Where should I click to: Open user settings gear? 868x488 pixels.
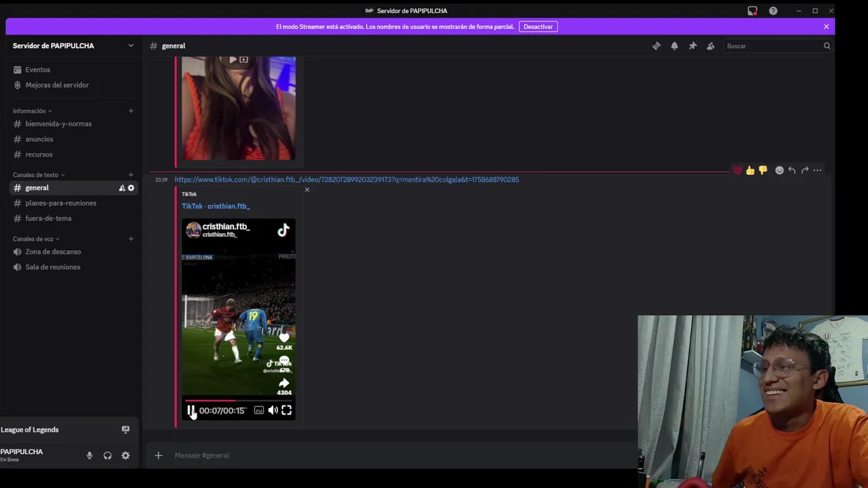(125, 455)
